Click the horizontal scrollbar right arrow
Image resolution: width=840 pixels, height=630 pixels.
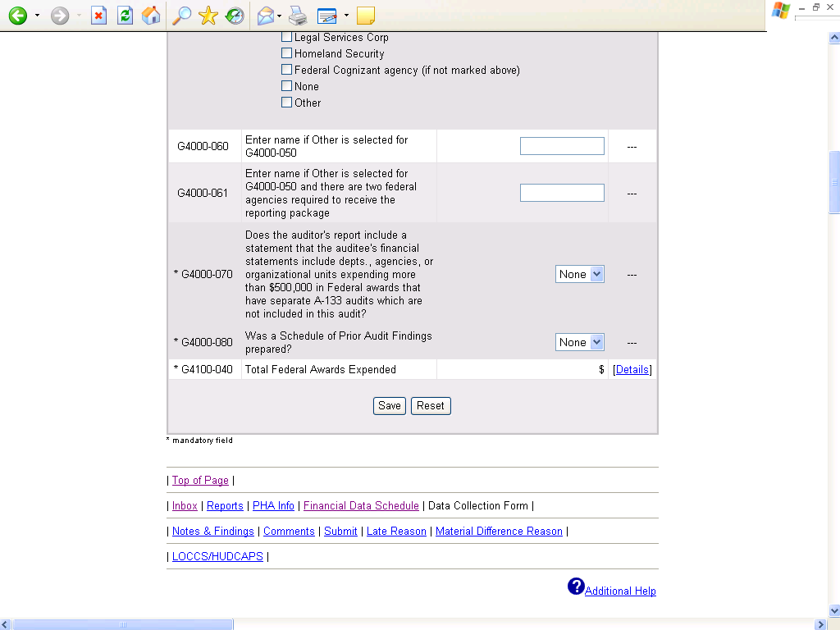tap(820, 624)
